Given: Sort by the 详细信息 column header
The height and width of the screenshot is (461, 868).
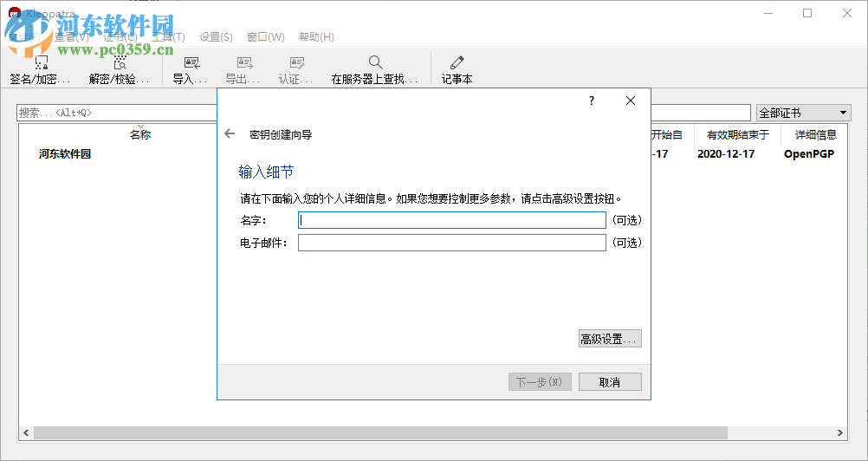Looking at the screenshot, I should point(815,134).
